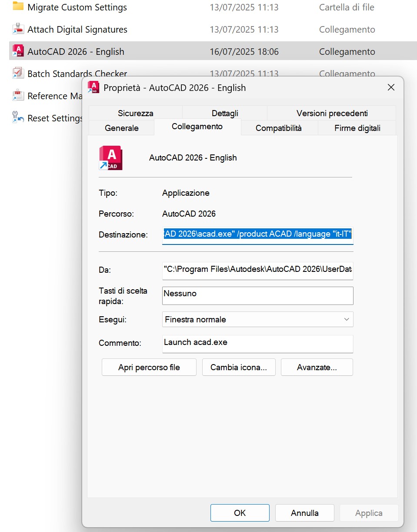The width and height of the screenshot is (417, 532).
Task: Select the Attach Digital Signatures file name
Action: (77, 30)
